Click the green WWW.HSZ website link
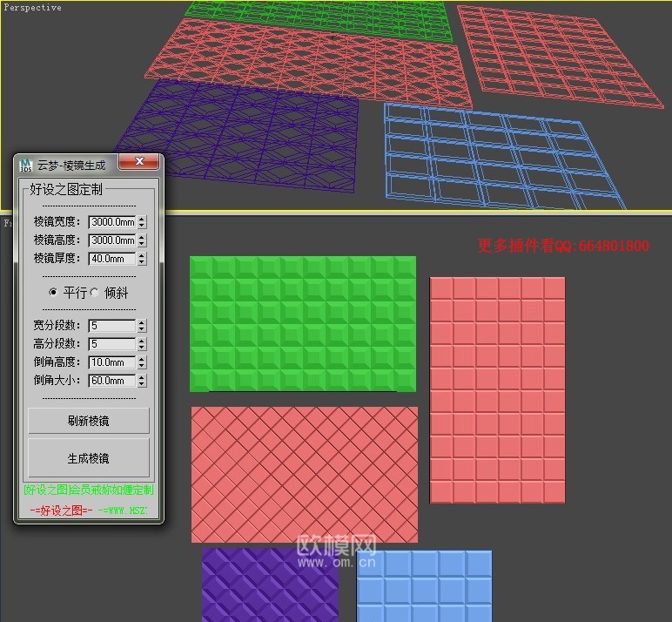 pyautogui.click(x=123, y=510)
